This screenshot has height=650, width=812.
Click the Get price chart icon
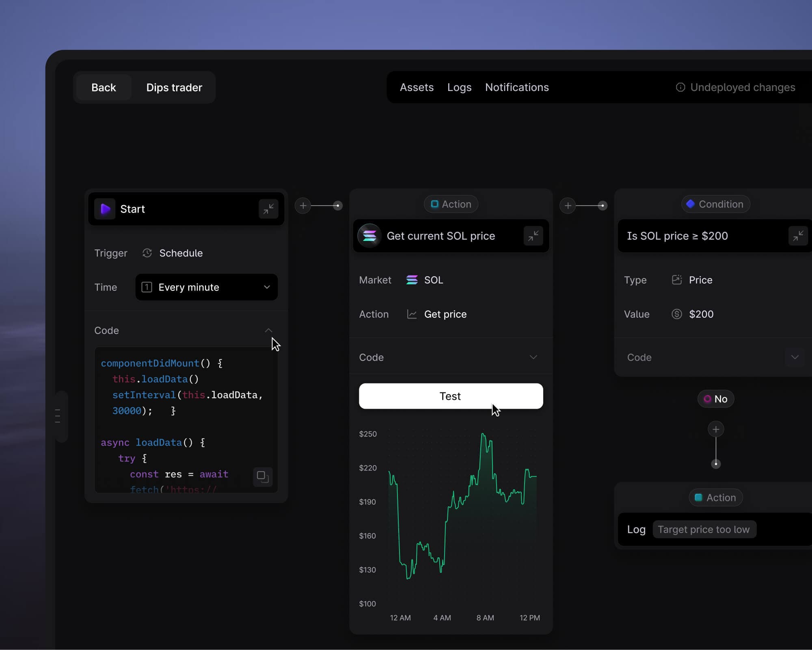pos(412,314)
